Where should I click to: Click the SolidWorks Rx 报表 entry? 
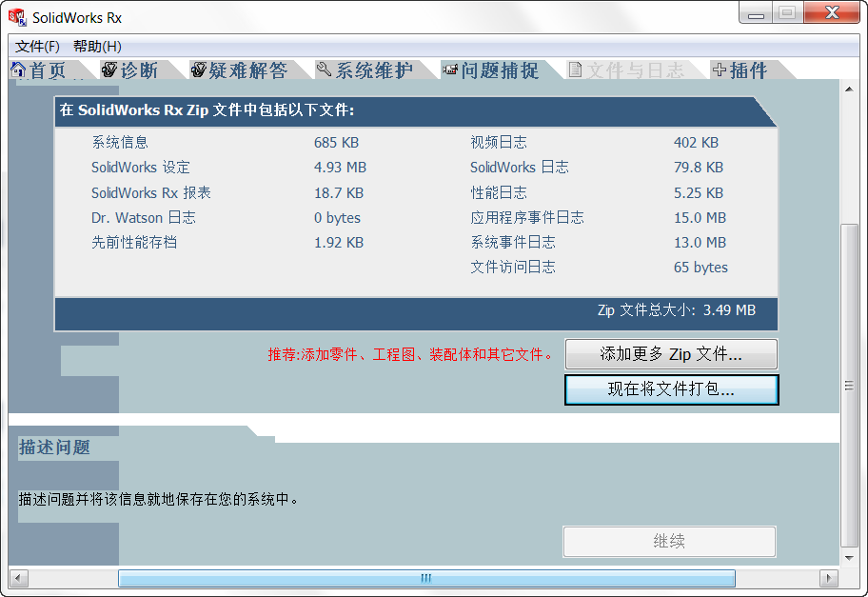click(151, 192)
